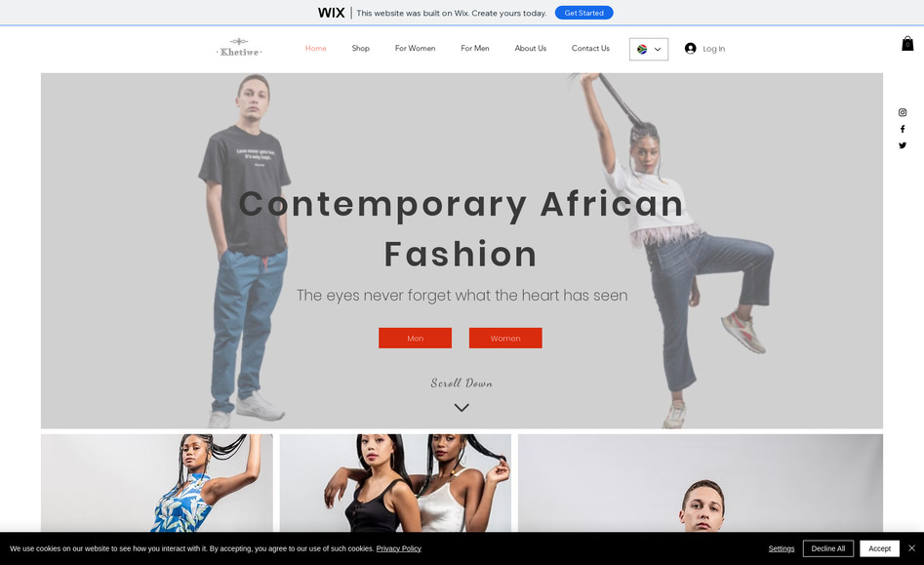Click Get Started on Wix banner
The height and width of the screenshot is (565, 924).
pyautogui.click(x=584, y=13)
